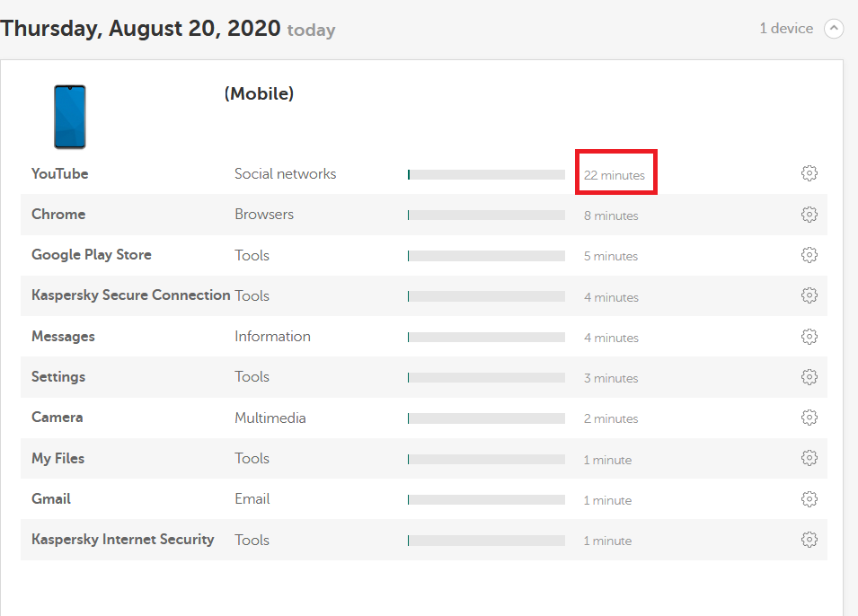Click the Camera usage progress bar
The image size is (858, 616).
click(x=486, y=418)
